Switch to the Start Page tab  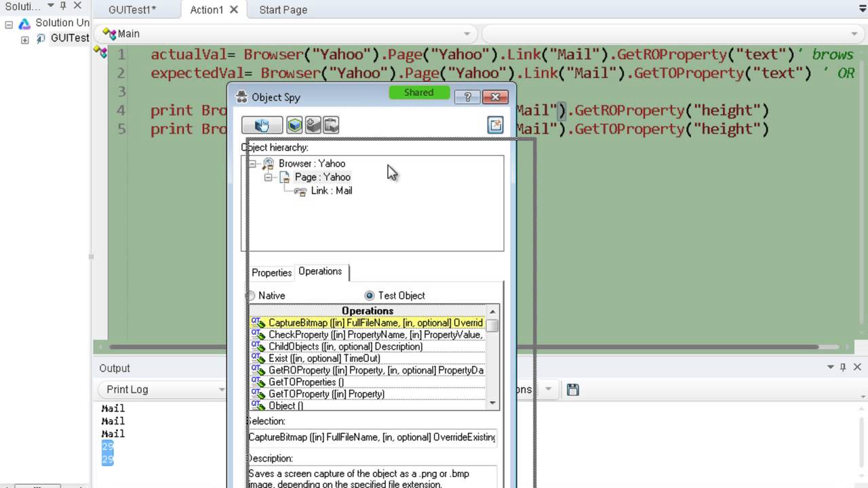[283, 10]
